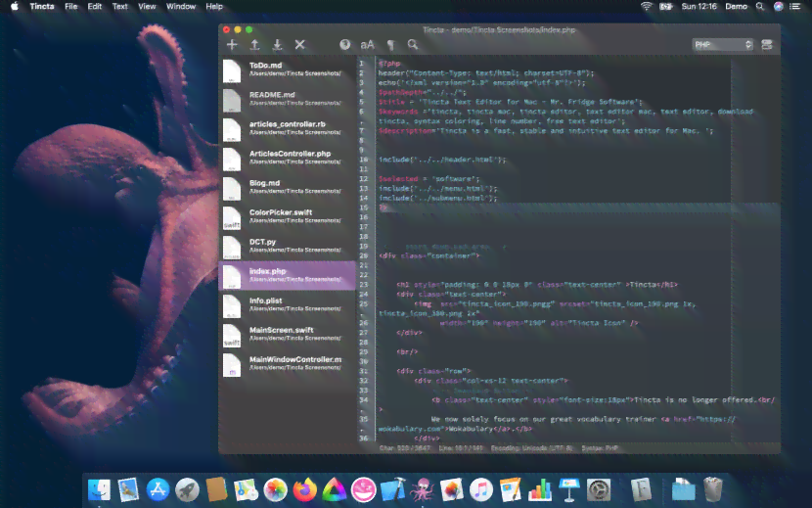This screenshot has width=812, height=508.
Task: Open Notification Center list icon
Action: tap(795, 6)
